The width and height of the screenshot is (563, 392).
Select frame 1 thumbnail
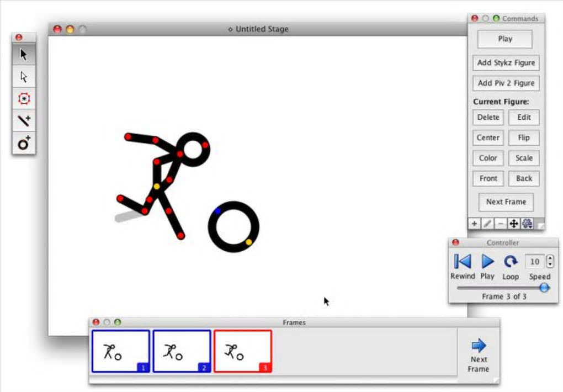pyautogui.click(x=121, y=351)
